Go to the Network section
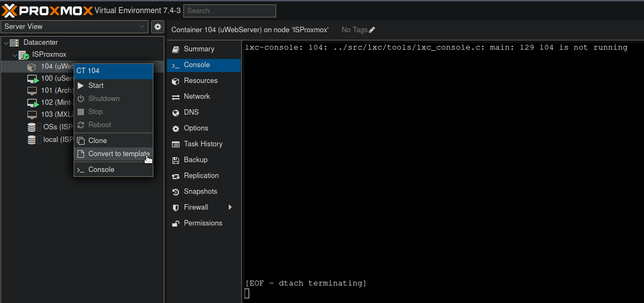This screenshot has height=303, width=644. click(x=204, y=97)
